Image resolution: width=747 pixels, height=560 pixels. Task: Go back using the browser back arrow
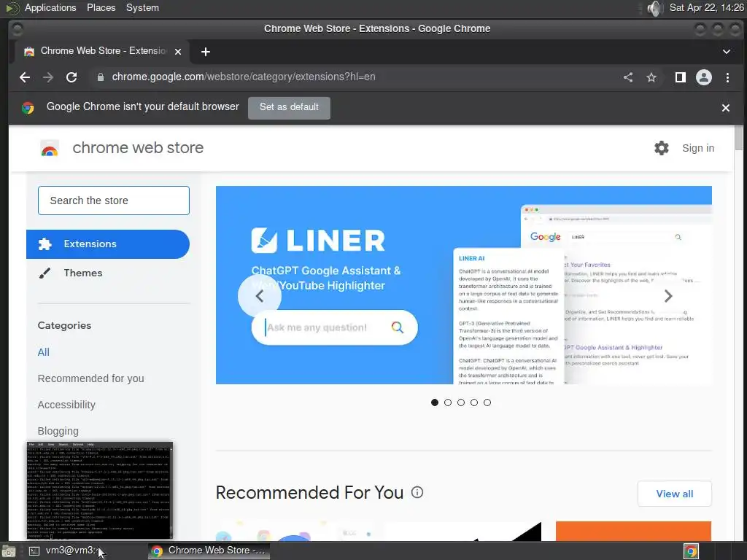pos(25,77)
